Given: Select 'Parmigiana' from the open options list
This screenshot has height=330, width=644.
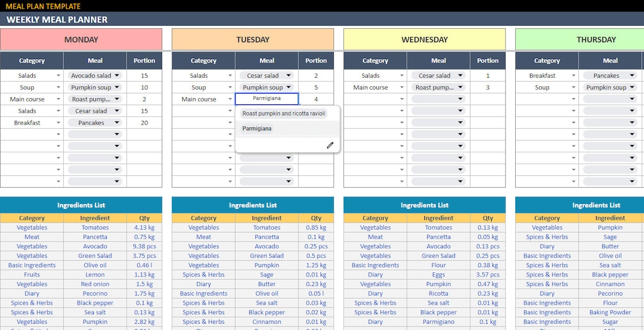Looking at the screenshot, I should (x=256, y=128).
